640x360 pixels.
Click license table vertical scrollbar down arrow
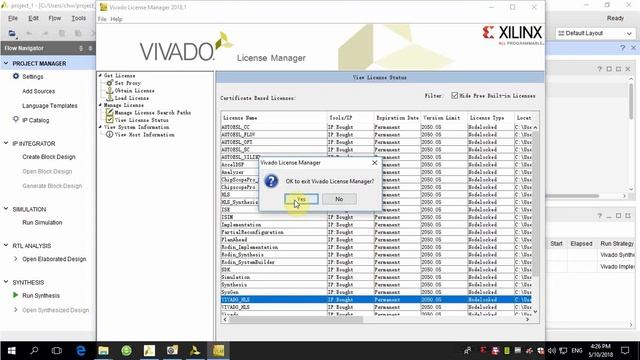click(x=535, y=312)
